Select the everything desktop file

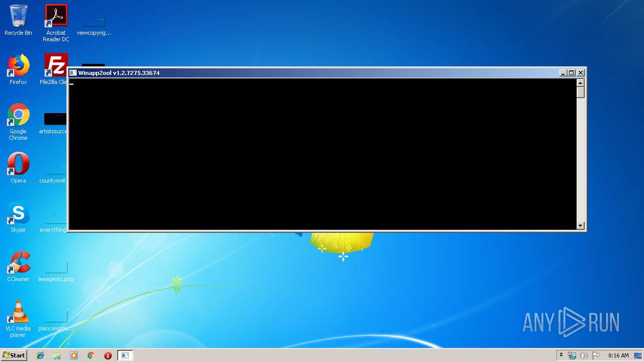coord(53,222)
